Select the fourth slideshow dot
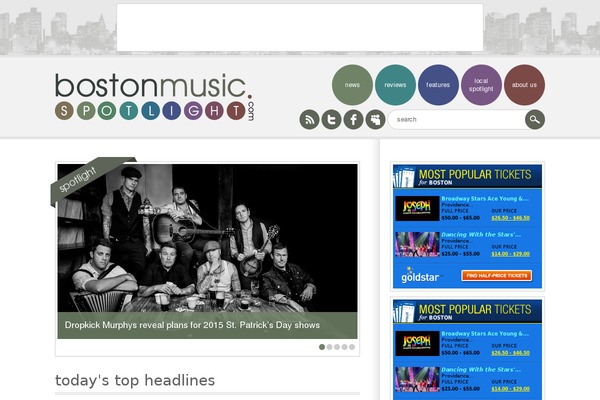This screenshot has height=400, width=600. tap(344, 347)
